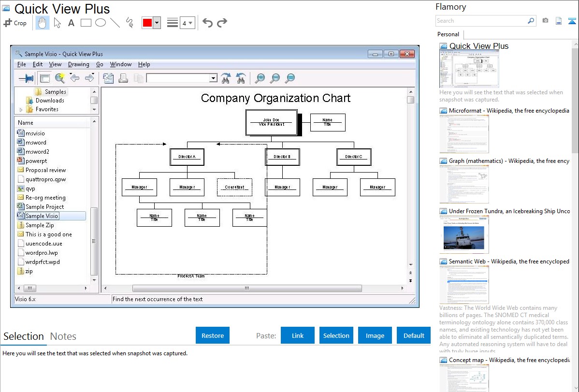Open the Microformat Wikipedia snapshot thumbnail

coord(464,134)
